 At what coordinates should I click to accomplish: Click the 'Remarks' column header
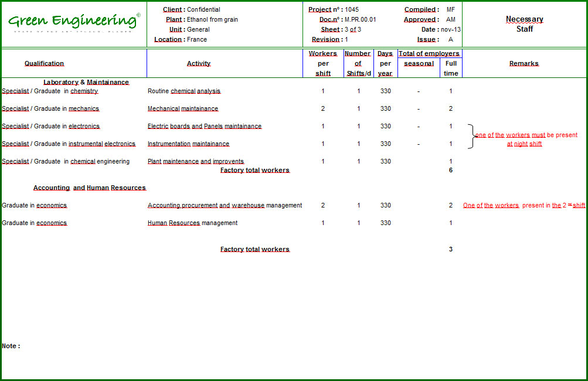pyautogui.click(x=524, y=63)
